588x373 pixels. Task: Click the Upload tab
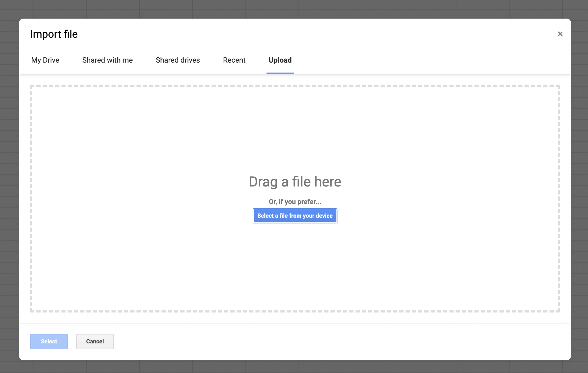(280, 60)
